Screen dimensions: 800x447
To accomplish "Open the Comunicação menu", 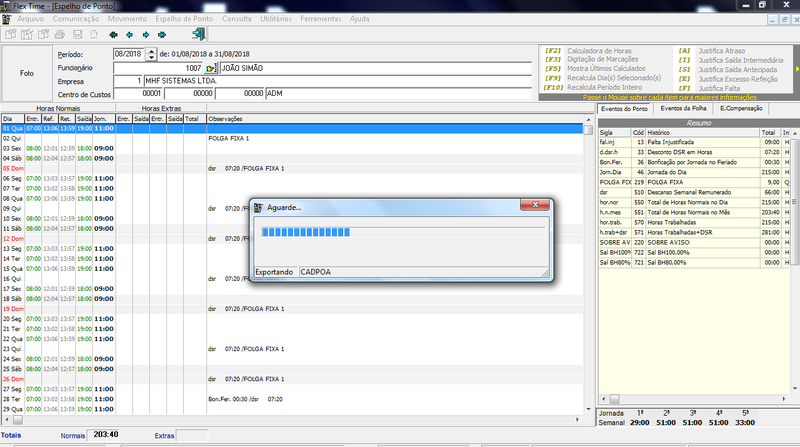I will coord(76,19).
